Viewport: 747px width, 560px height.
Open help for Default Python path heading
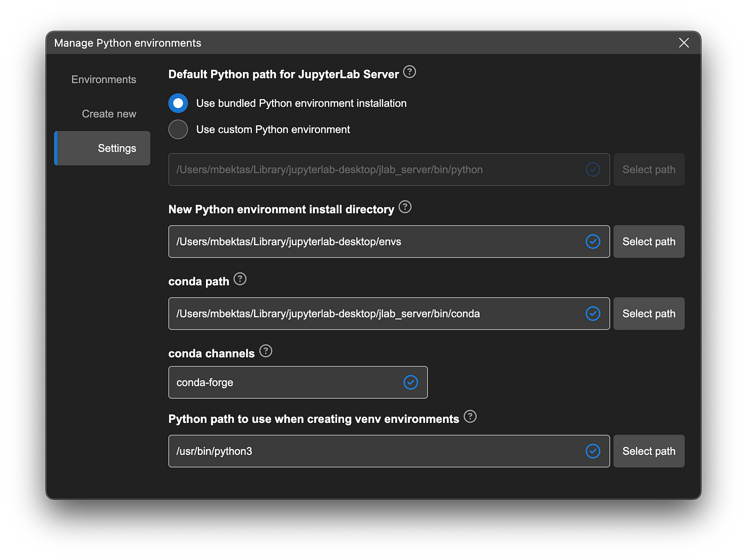tap(409, 71)
